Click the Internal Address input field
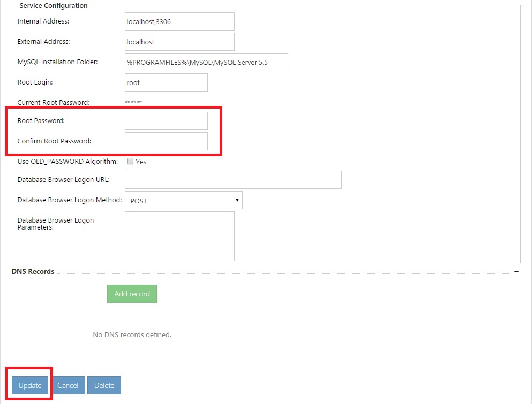The width and height of the screenshot is (532, 404). [x=179, y=21]
